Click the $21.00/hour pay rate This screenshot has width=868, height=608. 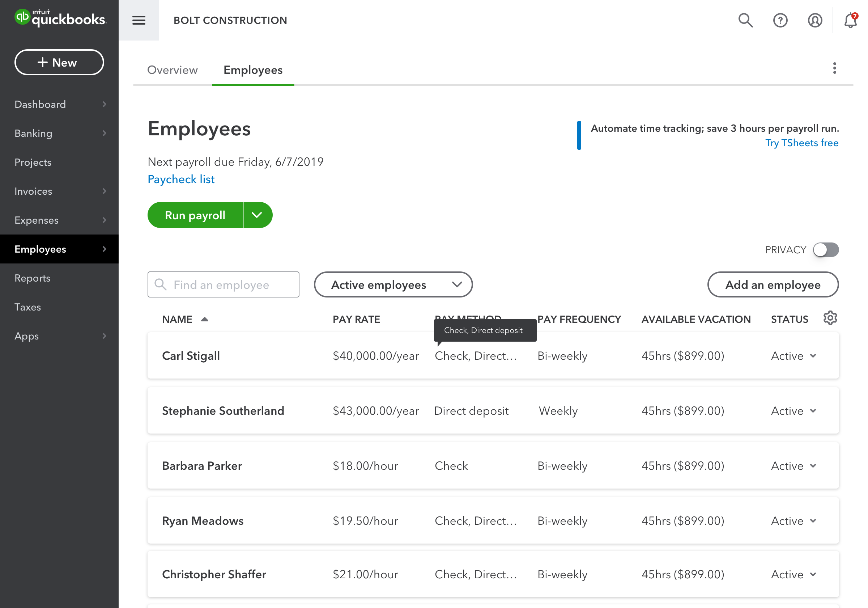point(365,574)
